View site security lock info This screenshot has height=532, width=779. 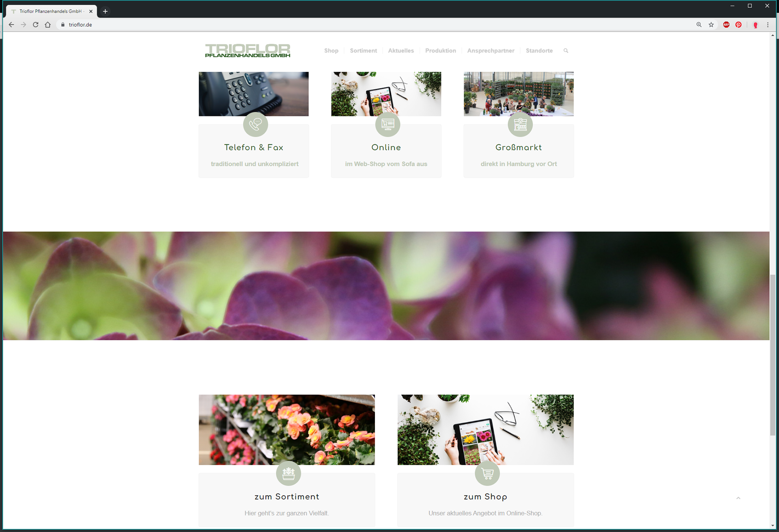coord(63,25)
